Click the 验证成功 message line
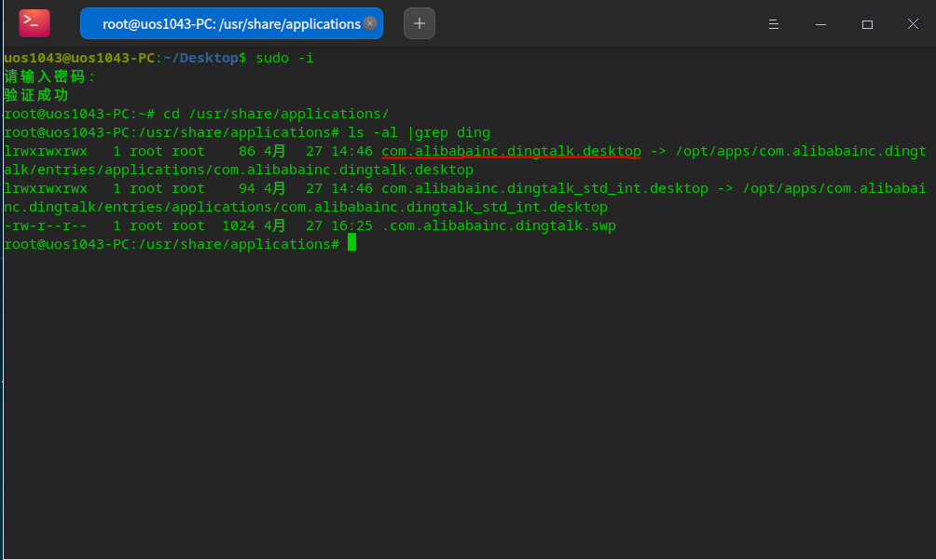Image resolution: width=936 pixels, height=560 pixels. click(x=36, y=95)
